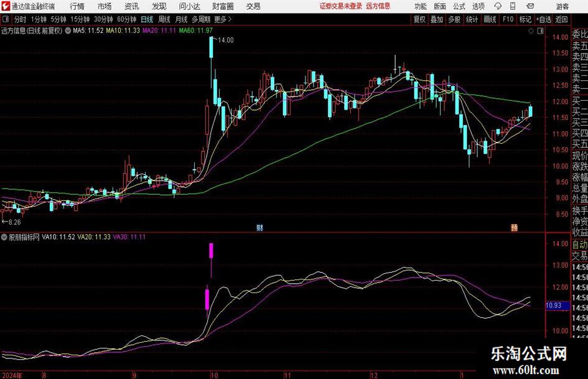Open the 行情 menu
This screenshot has width=588, height=379.
77,6
